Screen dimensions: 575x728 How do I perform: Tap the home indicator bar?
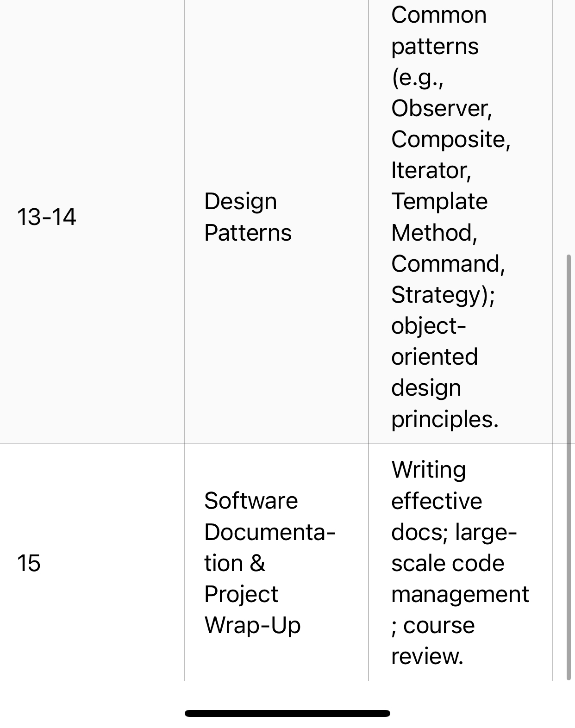[x=287, y=713]
